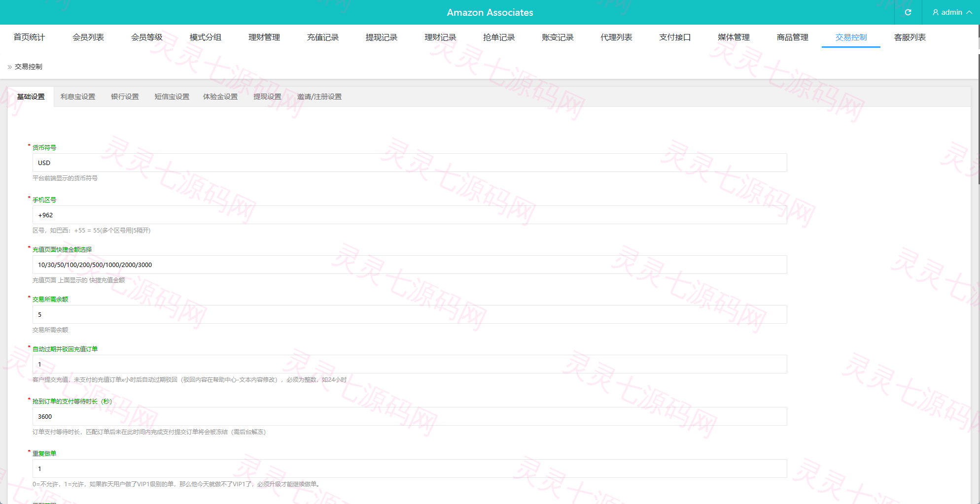Open 提现记录 menu
Viewport: 980px width, 504px height.
pyautogui.click(x=381, y=37)
